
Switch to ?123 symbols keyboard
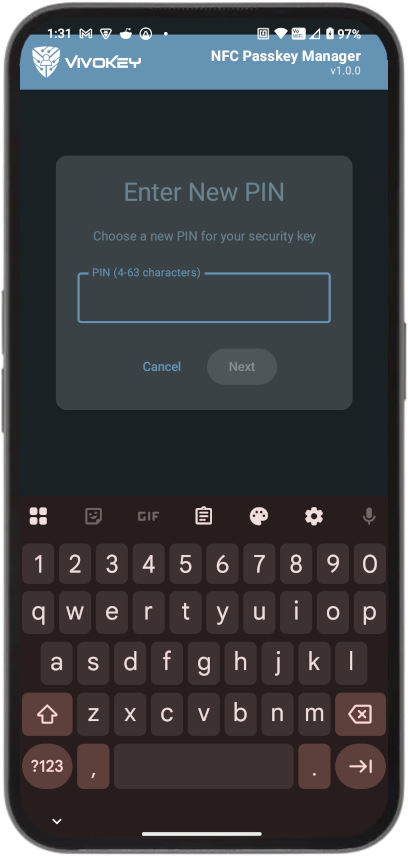[x=47, y=766]
